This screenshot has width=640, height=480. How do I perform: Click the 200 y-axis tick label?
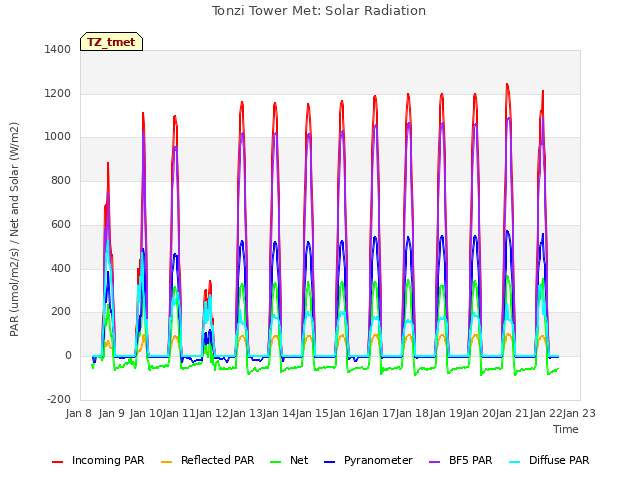tap(61, 312)
